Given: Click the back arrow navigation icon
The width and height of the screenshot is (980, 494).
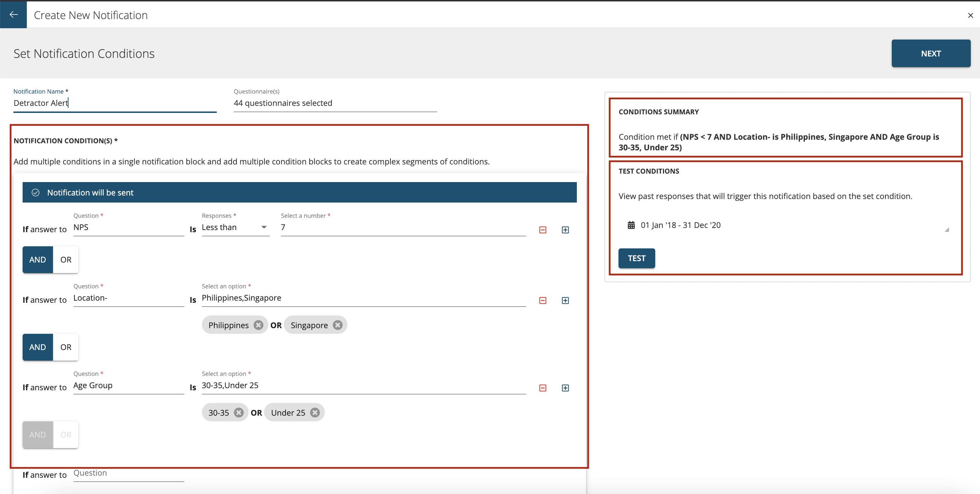Looking at the screenshot, I should point(13,14).
